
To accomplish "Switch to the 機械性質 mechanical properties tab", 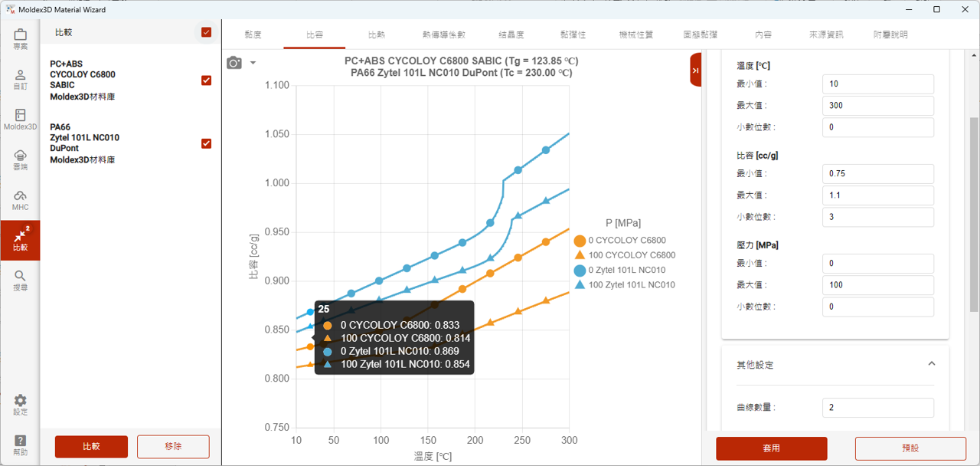I will pyautogui.click(x=635, y=35).
